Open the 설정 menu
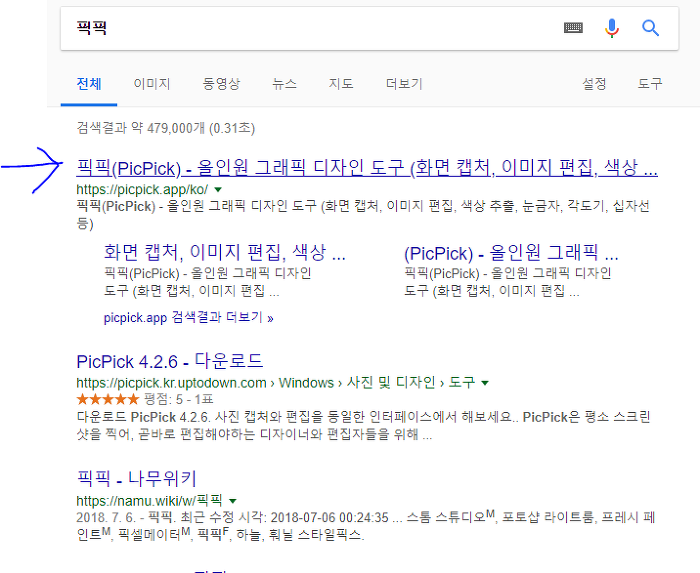 (594, 84)
